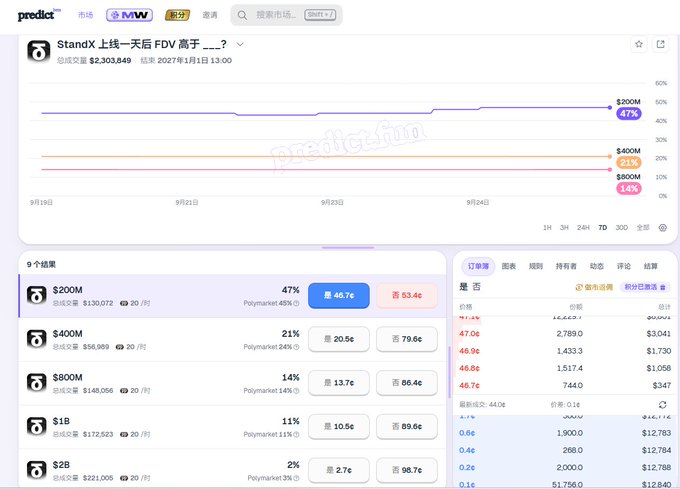Focus the 搜索市场 search field

coord(286,15)
